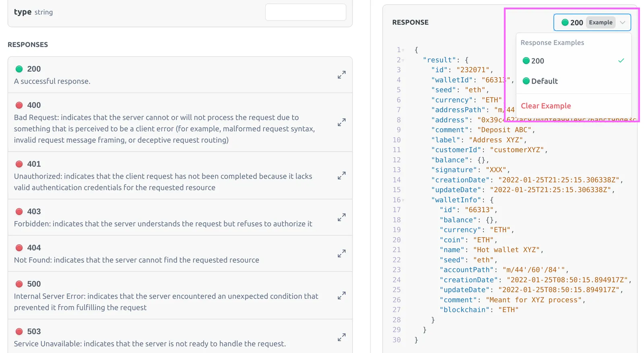Collapse the "result" object fold arrow at line 2
The image size is (644, 353).
click(403, 60)
